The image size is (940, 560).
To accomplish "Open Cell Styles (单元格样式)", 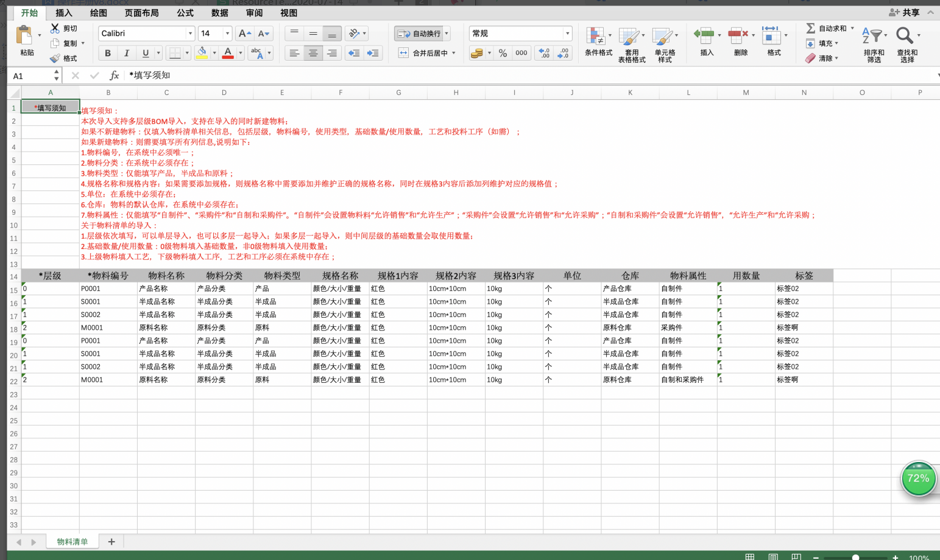I will coord(664,44).
